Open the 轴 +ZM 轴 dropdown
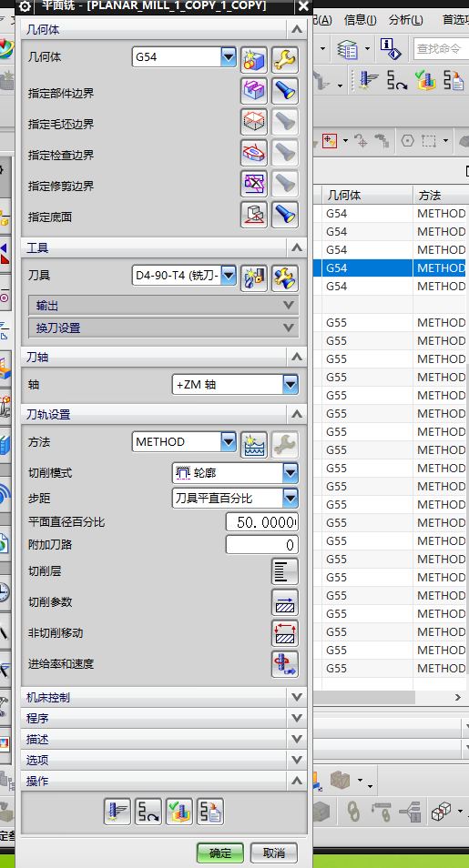Viewport: 469px width, 868px height. point(291,384)
